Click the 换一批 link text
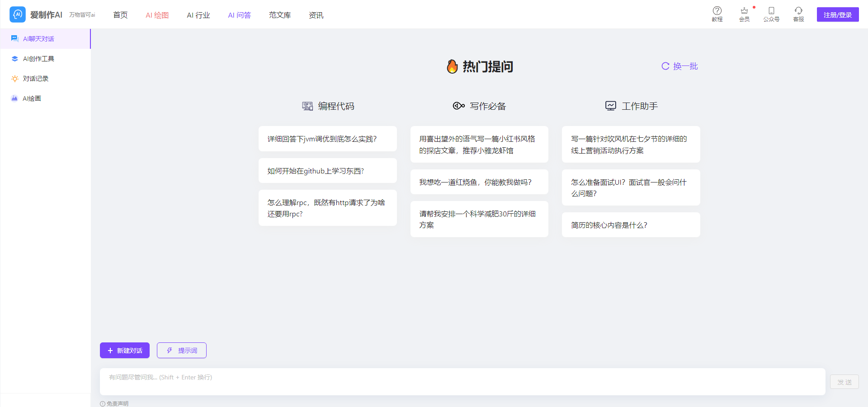Viewport: 868px width, 407px height. (685, 66)
